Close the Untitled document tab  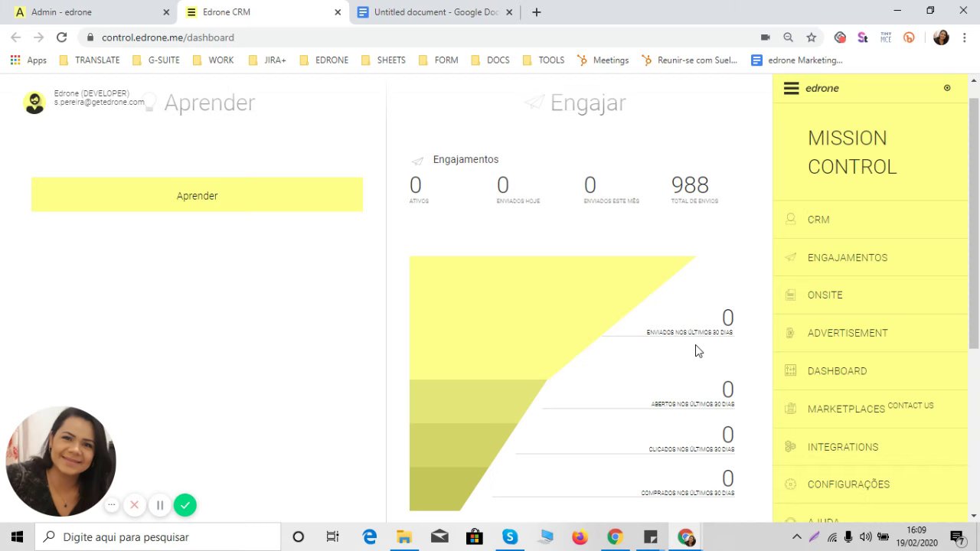point(510,12)
